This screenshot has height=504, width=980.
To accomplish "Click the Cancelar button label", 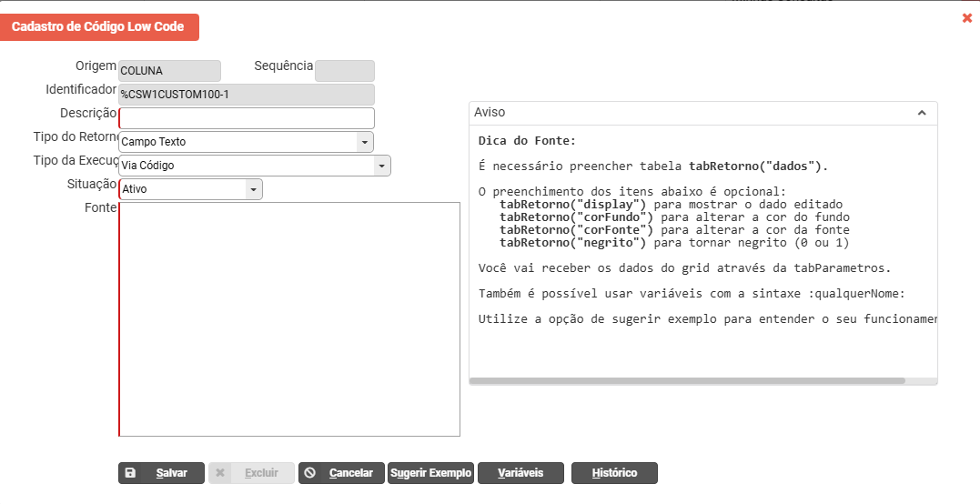I will click(351, 473).
